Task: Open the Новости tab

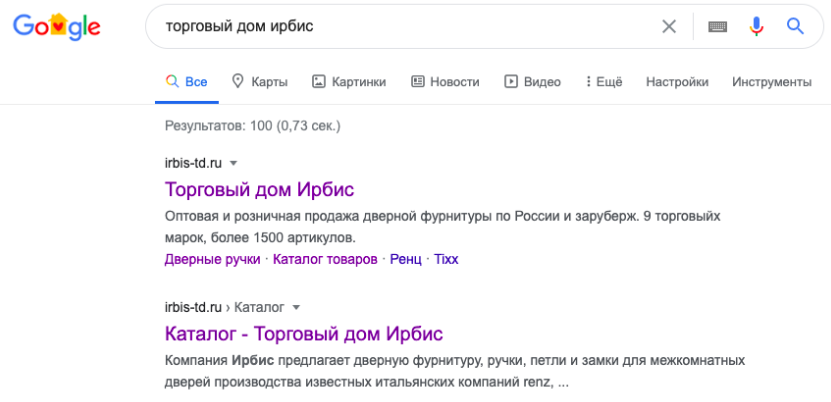Action: point(445,82)
